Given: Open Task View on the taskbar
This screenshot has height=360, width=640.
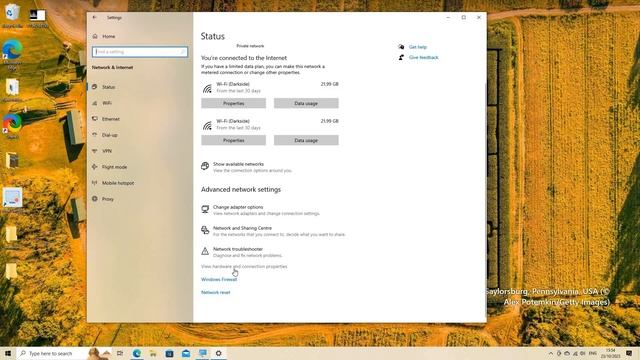Looking at the screenshot, I should pyautogui.click(x=120, y=353).
